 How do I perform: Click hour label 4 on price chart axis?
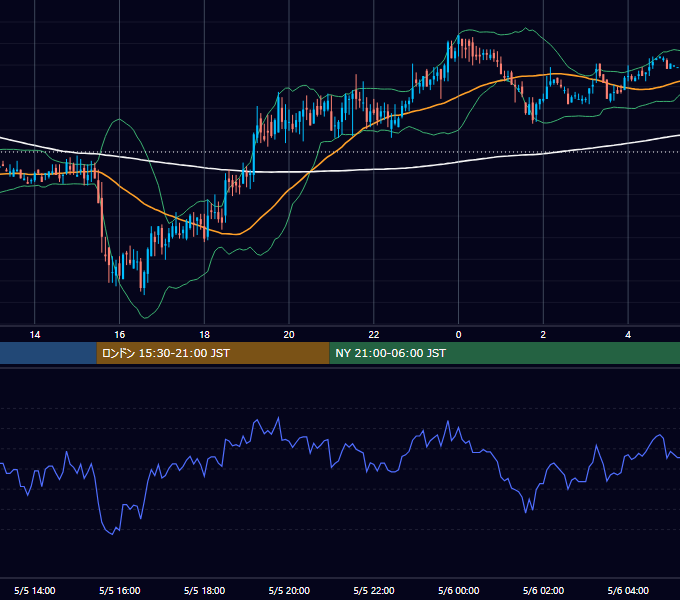(x=628, y=334)
